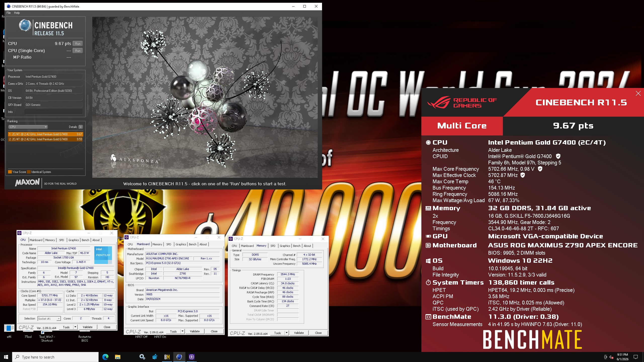Click the Cinebench globe logo icon

pyautogui.click(x=25, y=25)
